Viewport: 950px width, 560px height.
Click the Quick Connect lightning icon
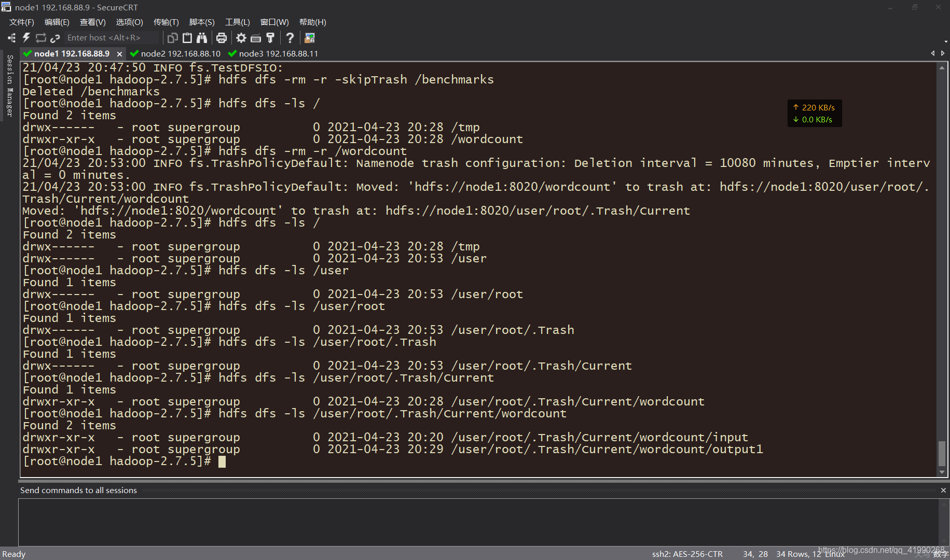[x=26, y=38]
